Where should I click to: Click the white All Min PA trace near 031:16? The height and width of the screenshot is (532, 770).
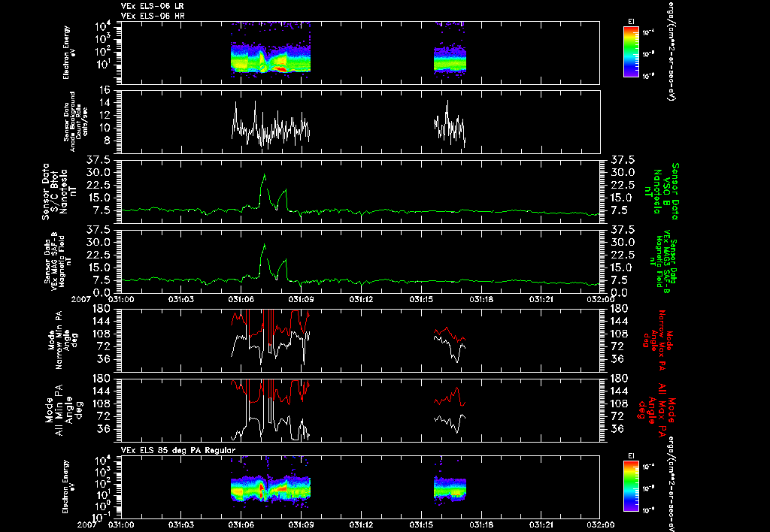[x=450, y=422]
